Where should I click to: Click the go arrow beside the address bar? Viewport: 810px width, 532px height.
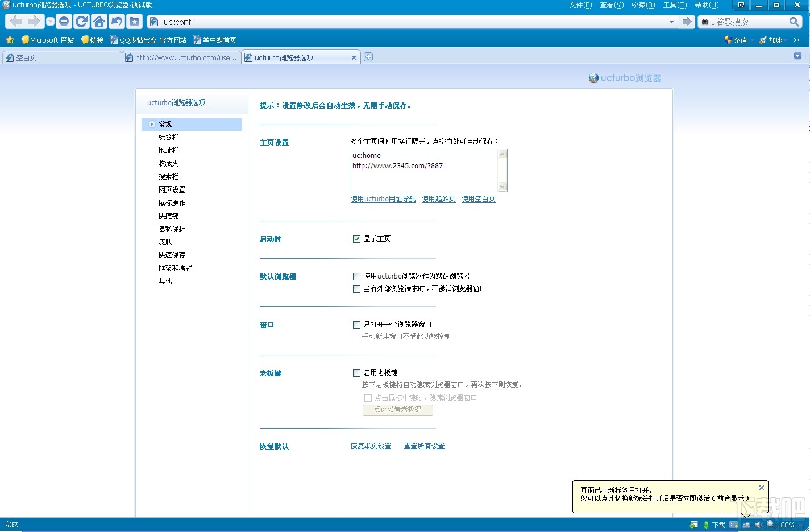pyautogui.click(x=687, y=22)
